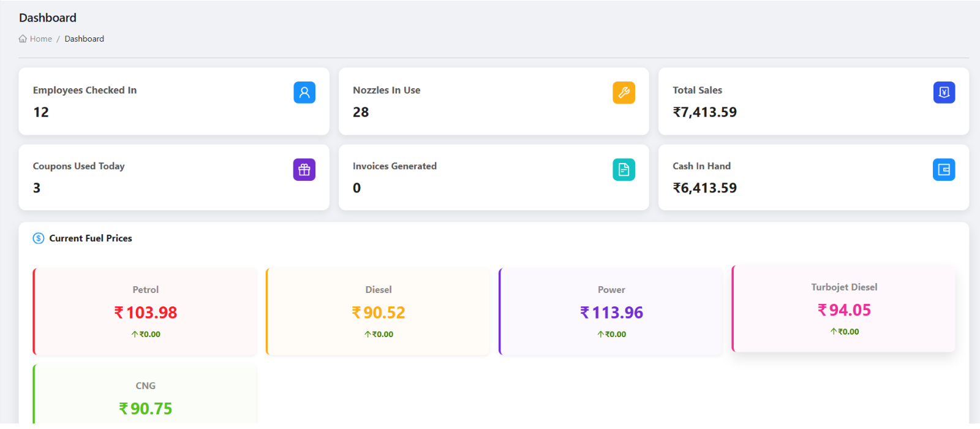The width and height of the screenshot is (980, 429).
Task: Click the ₹0.00 change under Petrol
Action: click(x=150, y=335)
